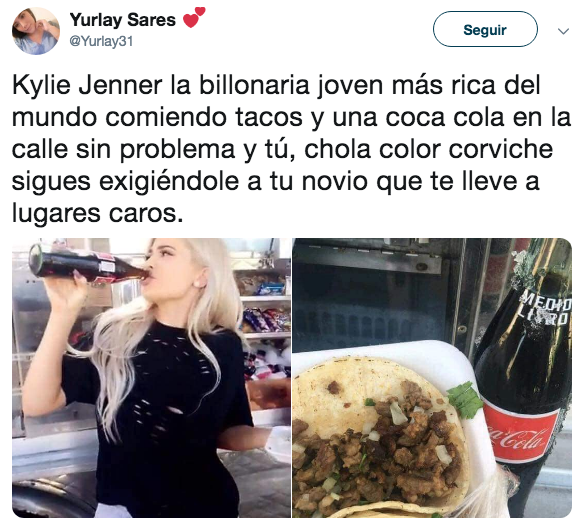Screen dimensions: 587x528
Task: Click the words 'lugares caros' in tweet
Action: point(97,213)
